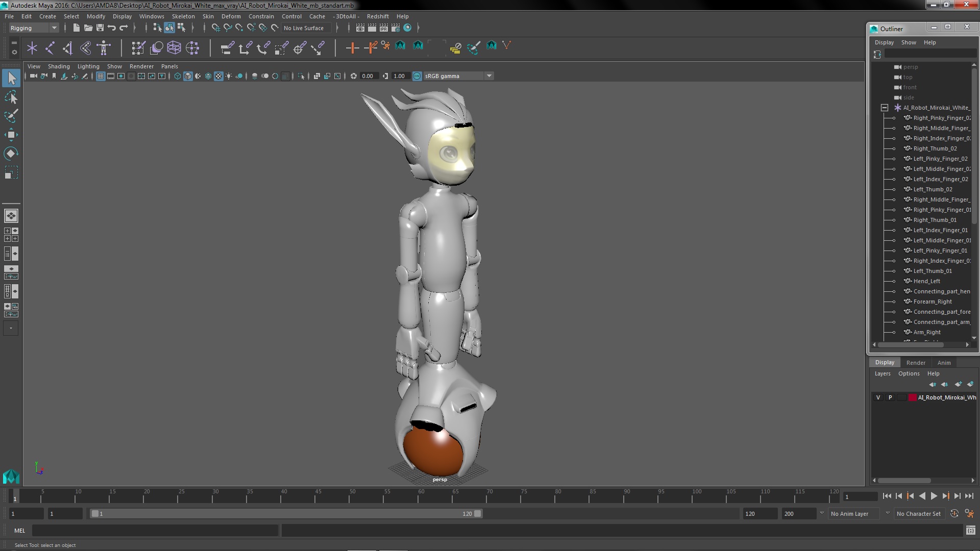Open the Script Editor icon
This screenshot has height=551, width=980.
tap(970, 531)
